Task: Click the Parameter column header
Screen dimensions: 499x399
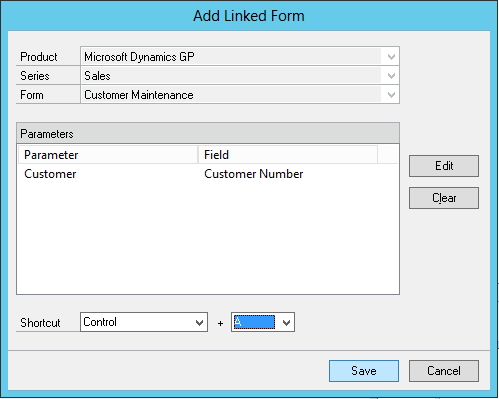Action: click(x=108, y=155)
